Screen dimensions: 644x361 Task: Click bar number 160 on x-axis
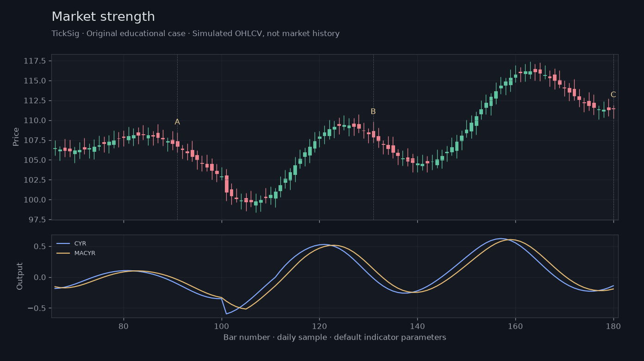(x=515, y=326)
